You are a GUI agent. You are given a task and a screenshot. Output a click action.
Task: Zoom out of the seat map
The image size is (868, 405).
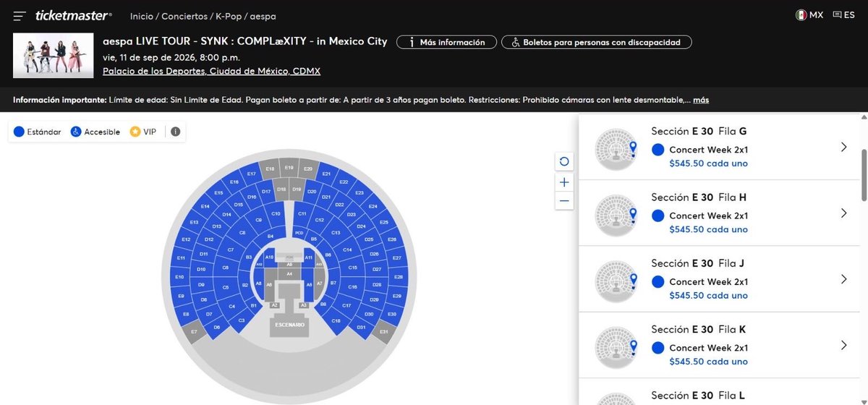[564, 200]
